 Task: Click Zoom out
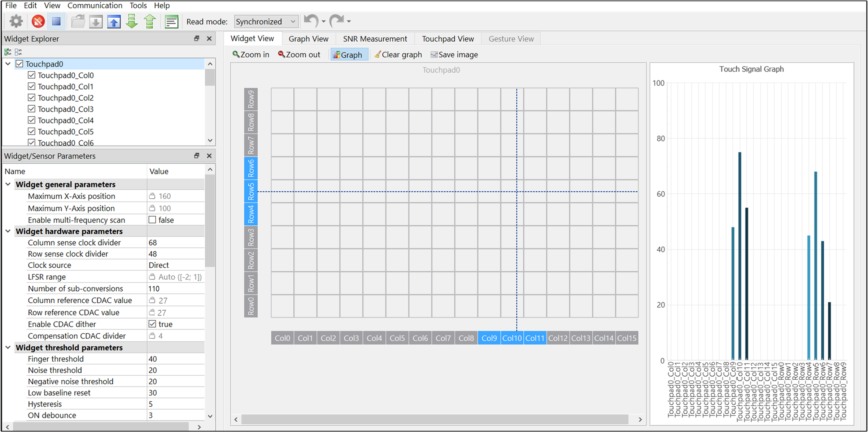click(299, 55)
